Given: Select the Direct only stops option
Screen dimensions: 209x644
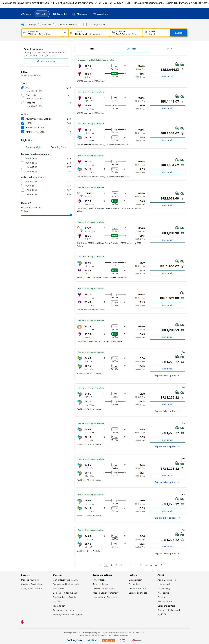Looking at the screenshot, I should tap(23, 95).
